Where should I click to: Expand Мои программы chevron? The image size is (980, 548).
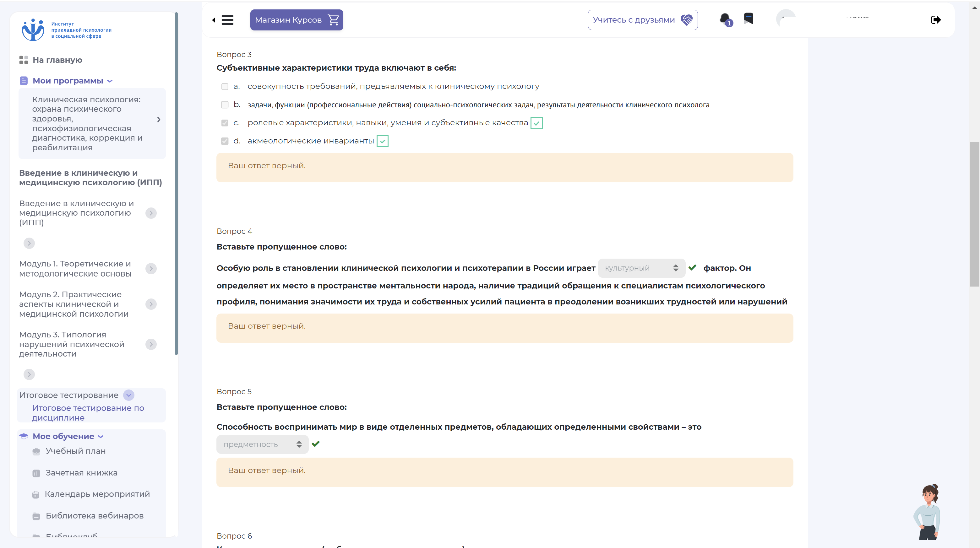110,81
